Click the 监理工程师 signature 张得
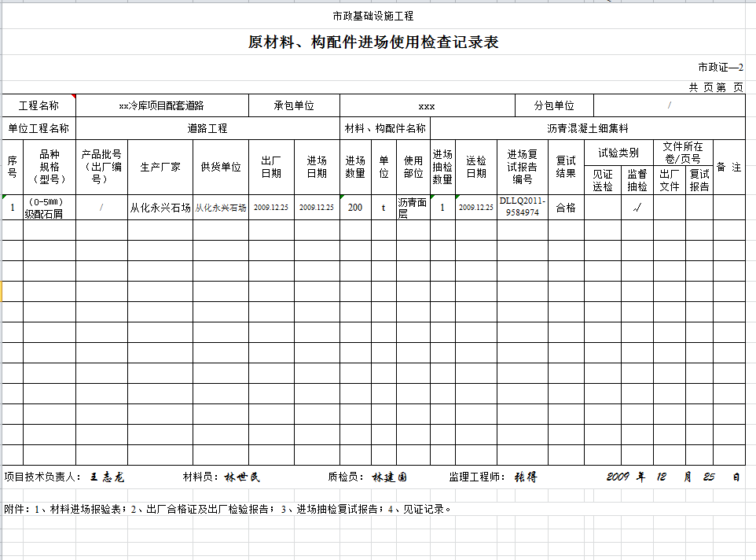 click(x=526, y=477)
